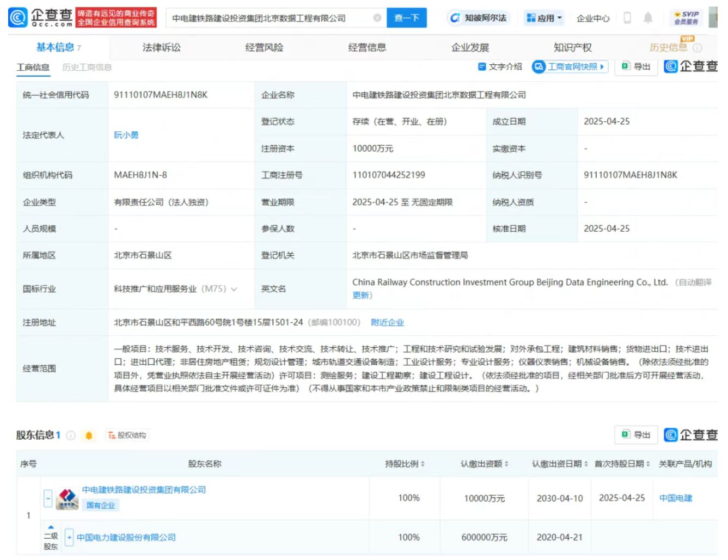Open 附近企业 link
Viewport: 728px width, 560px height.
[x=387, y=322]
